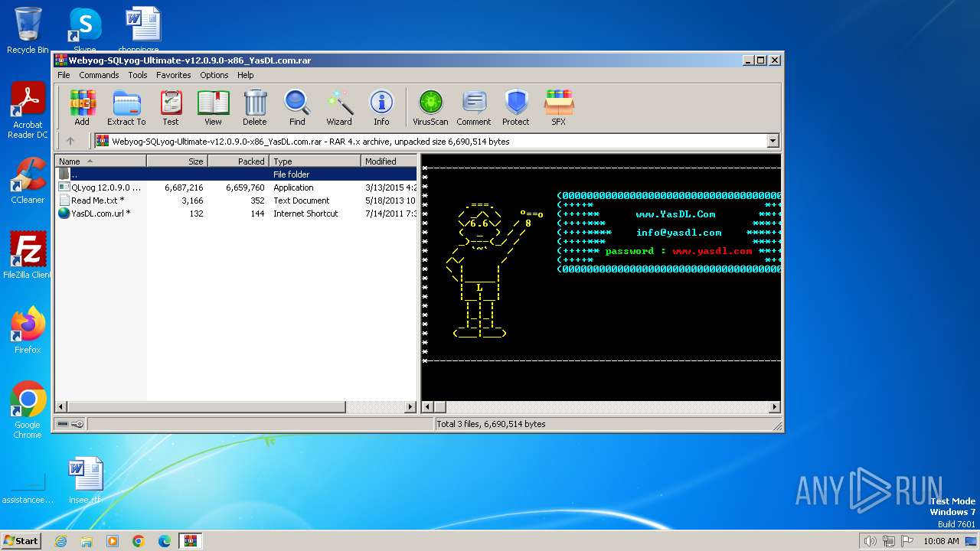Create SFX archive icon
The width and height of the screenshot is (980, 551).
click(559, 108)
